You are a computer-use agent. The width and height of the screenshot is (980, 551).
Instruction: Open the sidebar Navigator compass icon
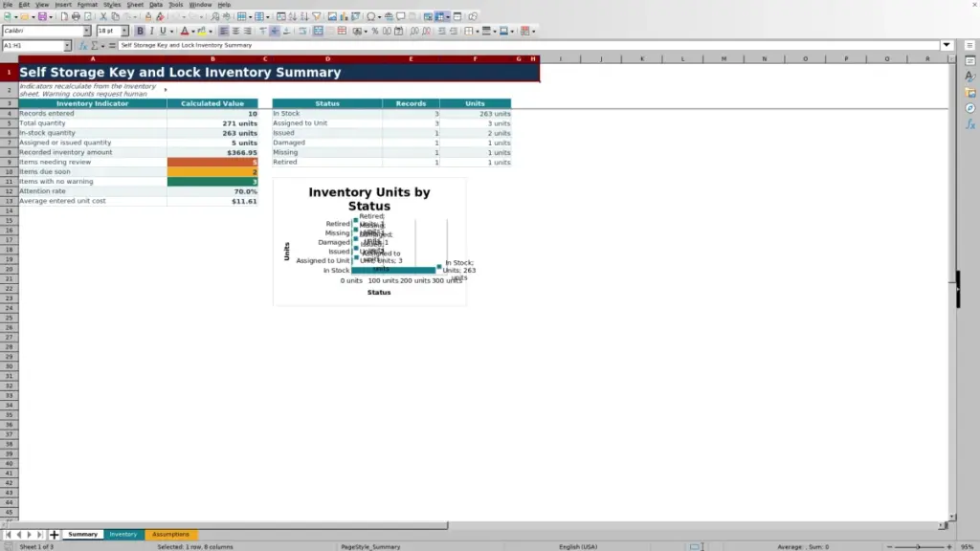[x=970, y=109]
